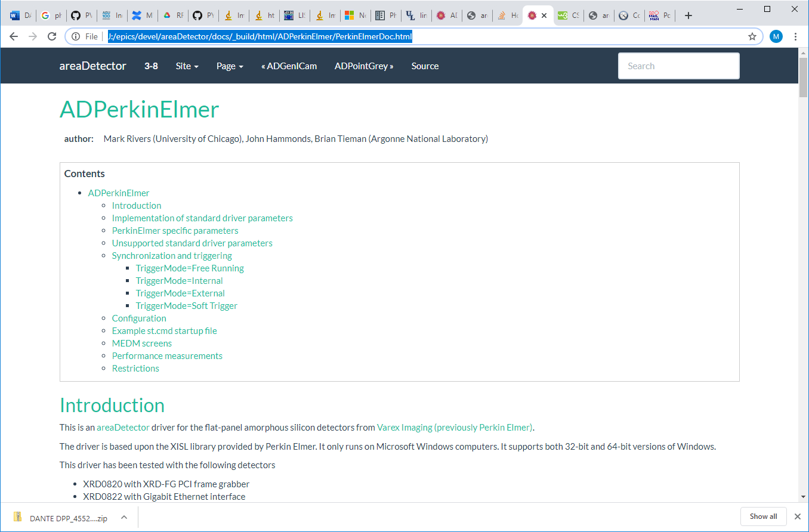Click the zip file icon in downloads bar

click(18, 516)
